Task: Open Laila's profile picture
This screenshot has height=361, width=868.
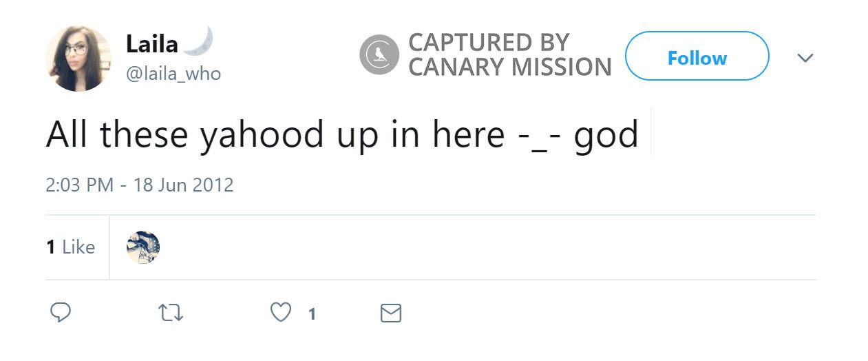Action: (x=78, y=59)
